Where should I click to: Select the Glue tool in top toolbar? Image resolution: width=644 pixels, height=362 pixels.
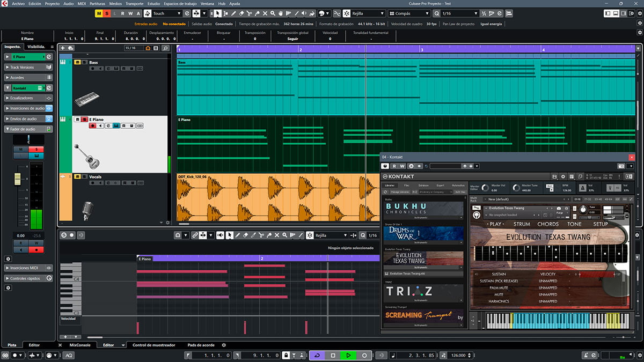click(257, 13)
